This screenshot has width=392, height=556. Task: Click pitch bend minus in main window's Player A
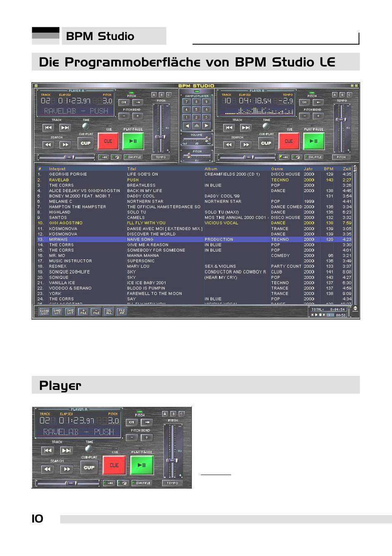point(124,116)
